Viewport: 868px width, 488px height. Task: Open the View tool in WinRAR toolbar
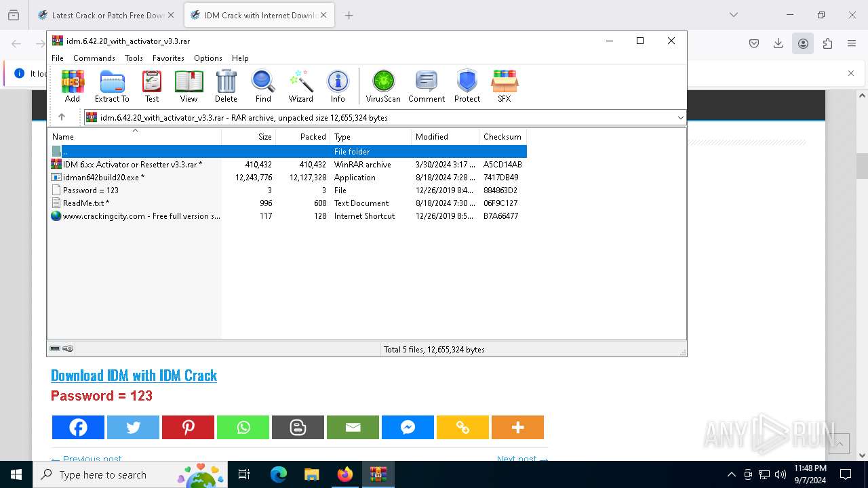click(x=189, y=86)
